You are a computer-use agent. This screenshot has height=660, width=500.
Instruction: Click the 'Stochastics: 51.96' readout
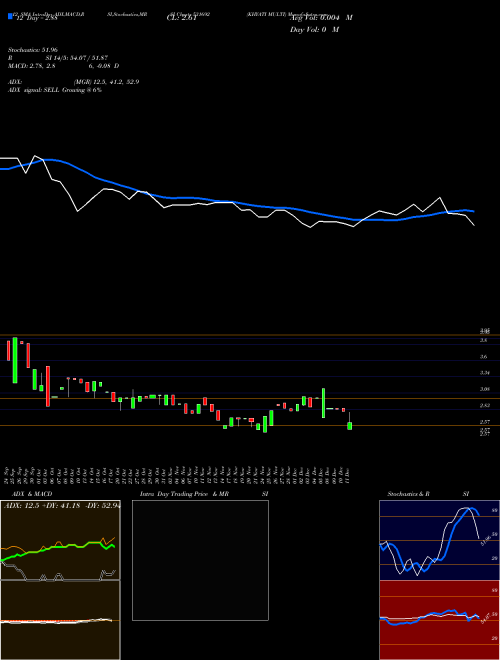(x=32, y=50)
